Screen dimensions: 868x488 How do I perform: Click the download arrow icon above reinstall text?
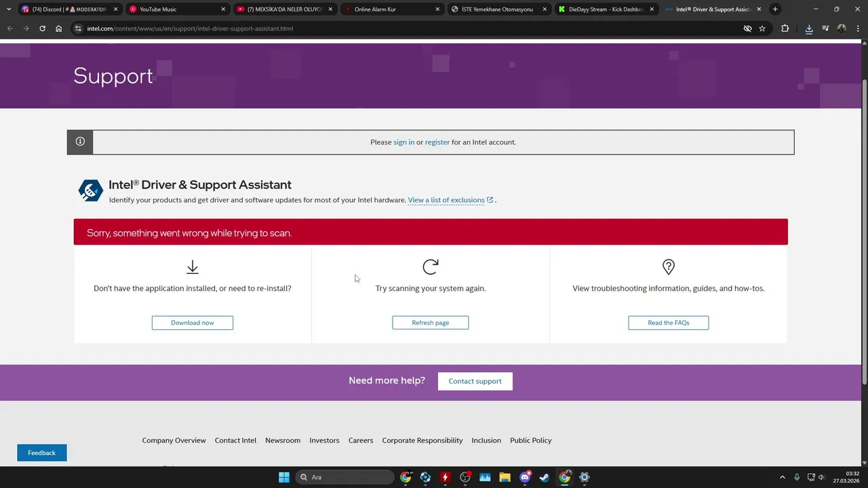(x=193, y=267)
